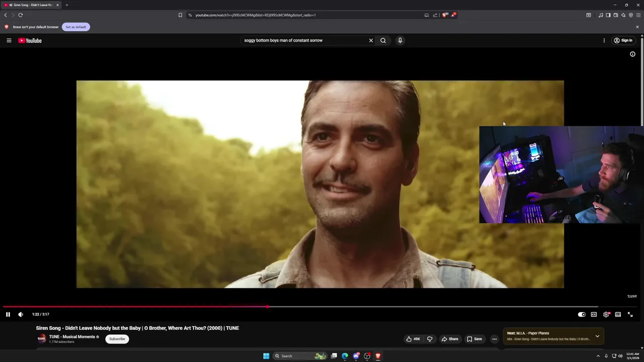Open the Windows Start menu
This screenshot has width=644, height=362.
[x=266, y=356]
